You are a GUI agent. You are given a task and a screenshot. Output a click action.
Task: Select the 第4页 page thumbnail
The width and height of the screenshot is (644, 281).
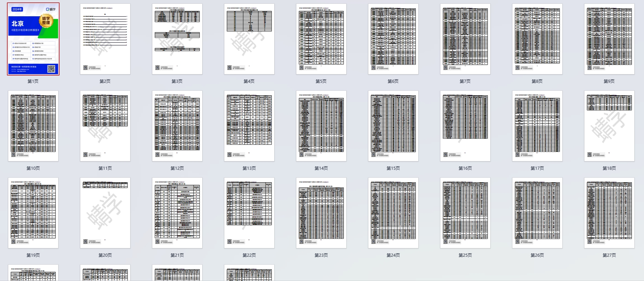(x=249, y=39)
